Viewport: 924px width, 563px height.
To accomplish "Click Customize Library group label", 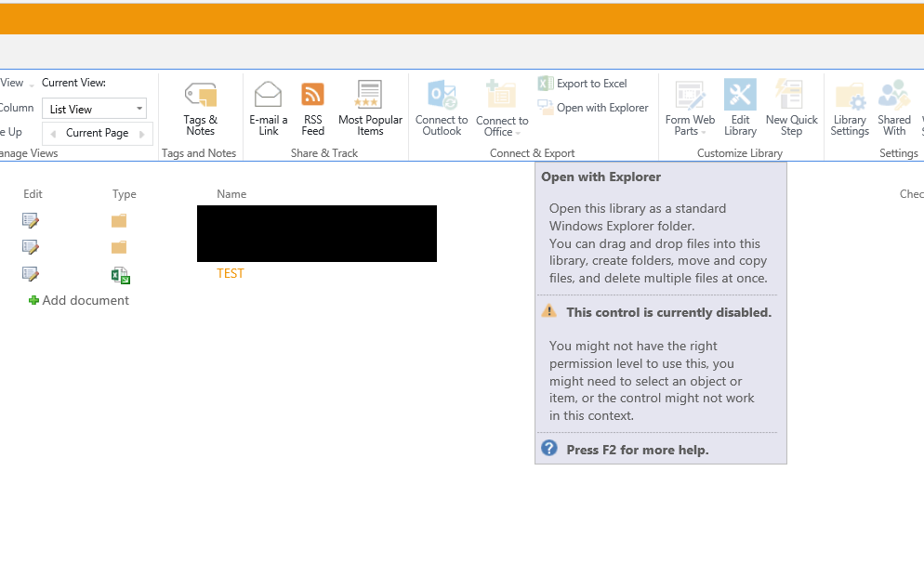I will pos(740,153).
